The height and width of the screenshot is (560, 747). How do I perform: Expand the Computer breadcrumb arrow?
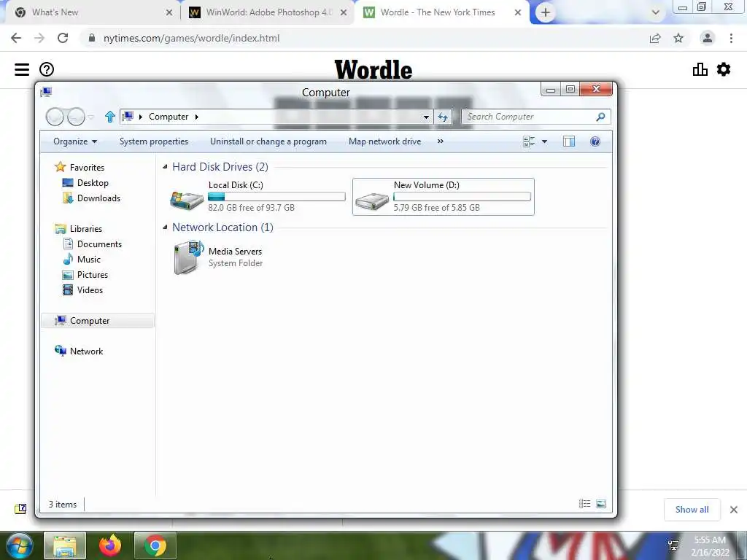coord(196,117)
